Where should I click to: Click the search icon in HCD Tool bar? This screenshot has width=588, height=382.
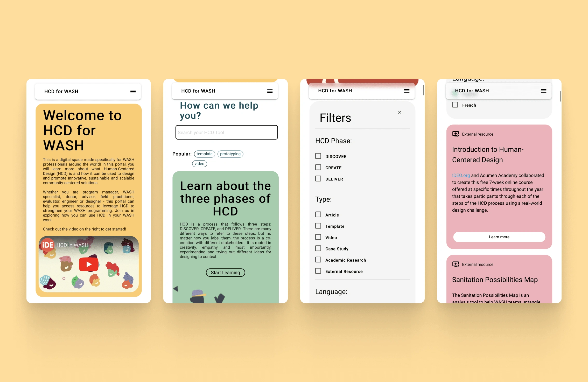(x=226, y=132)
